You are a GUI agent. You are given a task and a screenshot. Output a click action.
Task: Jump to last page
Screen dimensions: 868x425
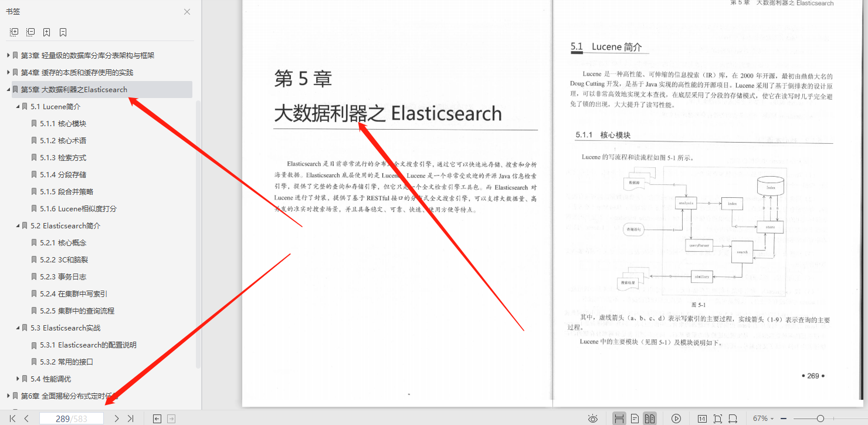[131, 419]
